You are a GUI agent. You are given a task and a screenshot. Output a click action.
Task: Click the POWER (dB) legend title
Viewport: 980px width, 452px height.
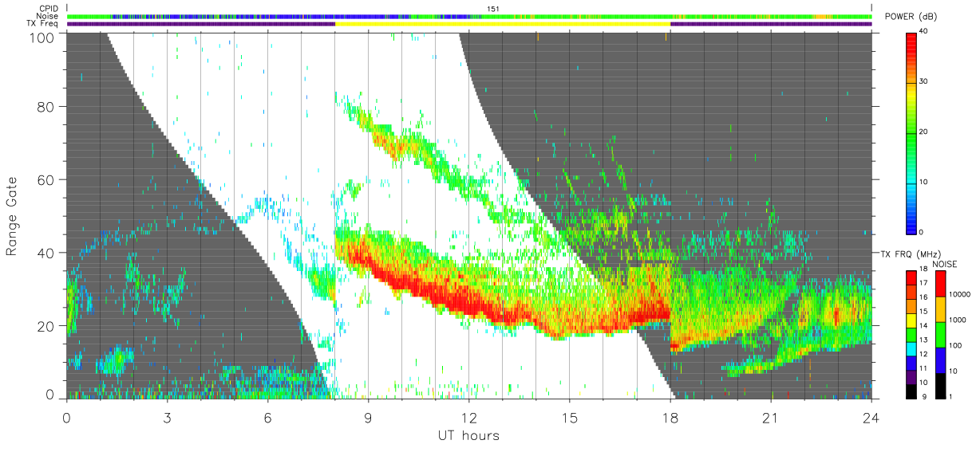coord(911,17)
